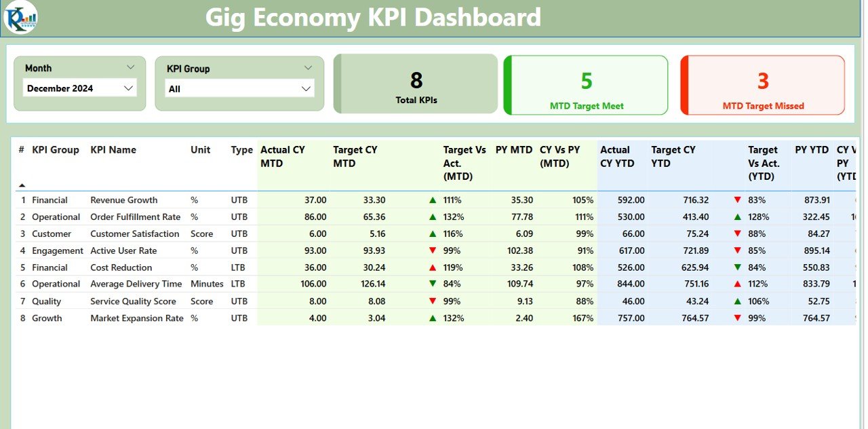This screenshot has width=868, height=429.
Task: Select the Order Fulfillment Rate KPI name cell
Action: (x=136, y=217)
